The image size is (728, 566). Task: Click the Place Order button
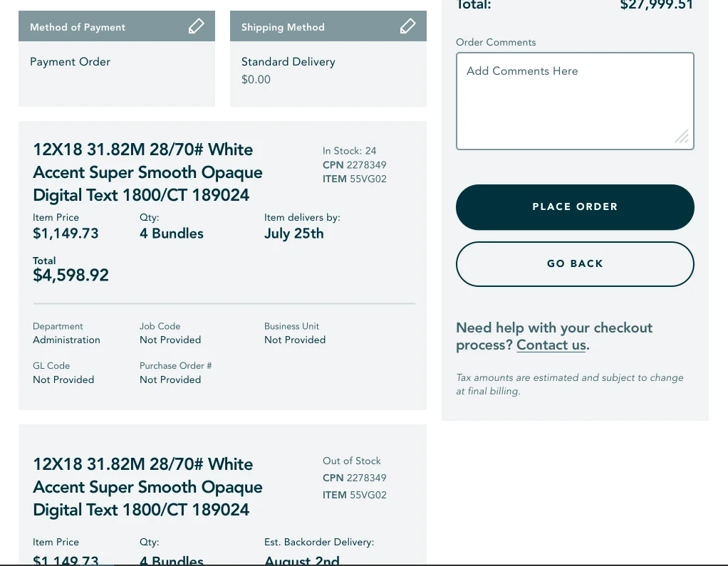point(575,207)
